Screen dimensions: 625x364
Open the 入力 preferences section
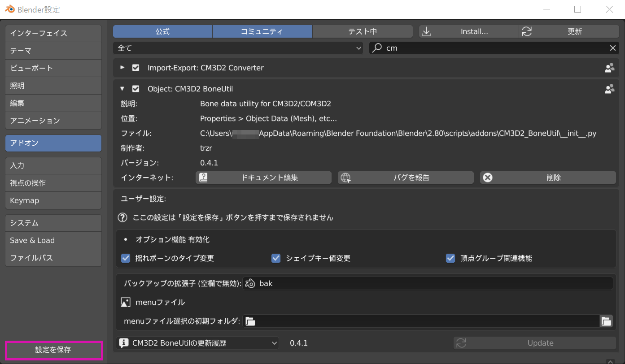click(53, 165)
